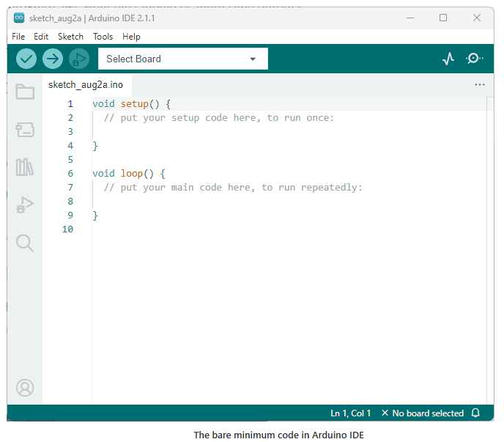Open the Sketch menu
504x442 pixels.
[70, 36]
